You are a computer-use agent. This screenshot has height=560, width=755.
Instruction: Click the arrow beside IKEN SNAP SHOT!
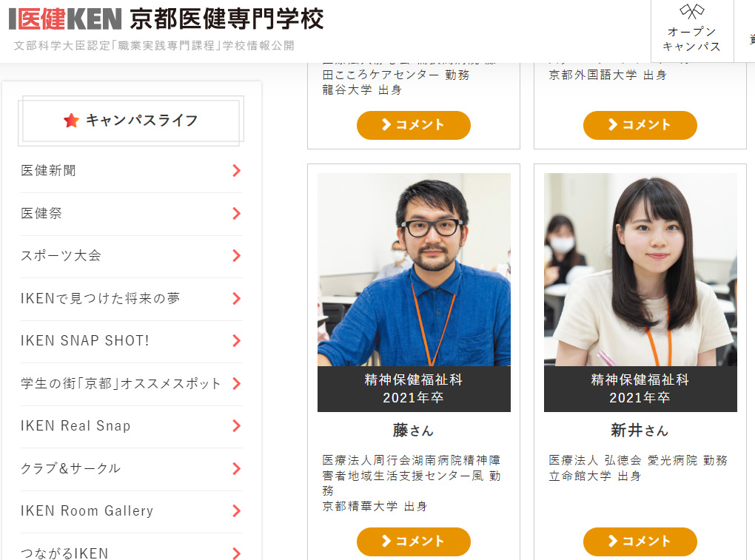point(236,341)
